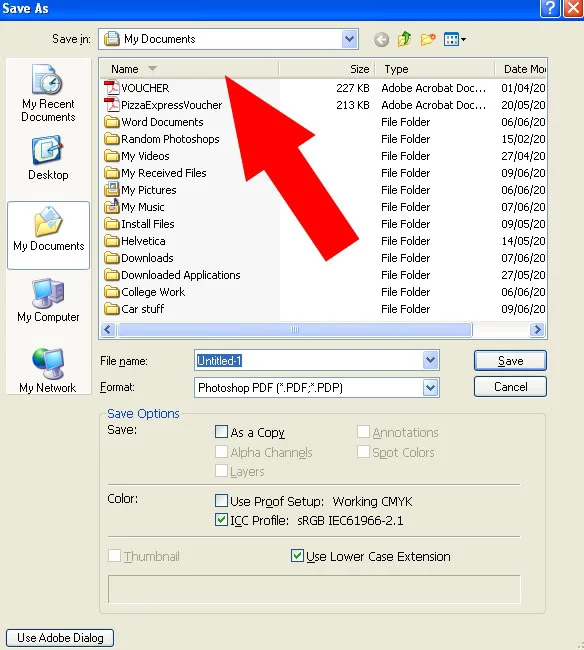Click the Use Adobe Dialog button
Viewport: 584px width, 650px height.
pos(60,638)
